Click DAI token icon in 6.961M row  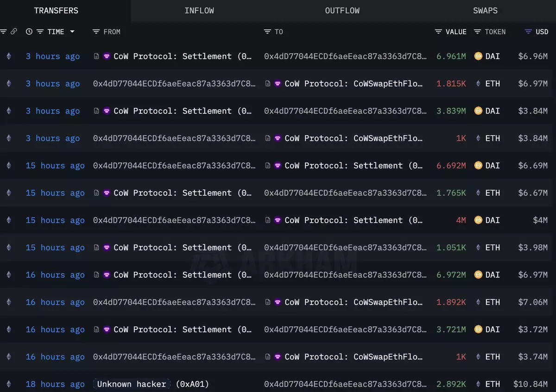coord(478,56)
